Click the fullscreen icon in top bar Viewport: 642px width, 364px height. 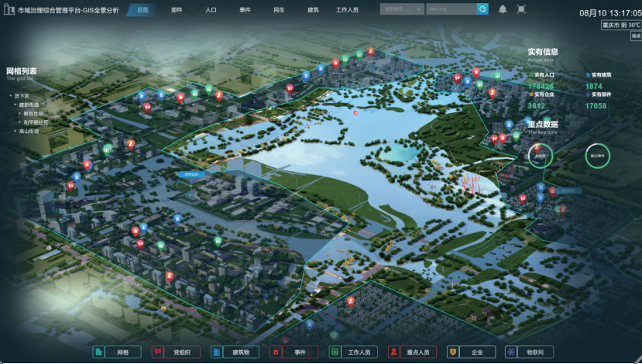521,9
